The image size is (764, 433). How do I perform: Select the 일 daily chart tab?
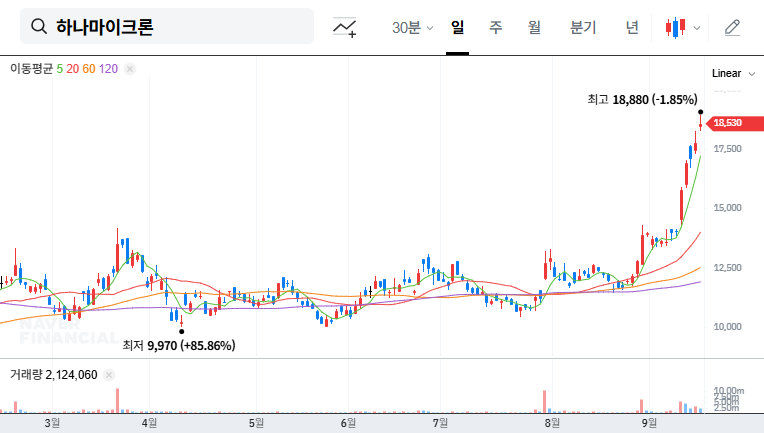tap(457, 27)
